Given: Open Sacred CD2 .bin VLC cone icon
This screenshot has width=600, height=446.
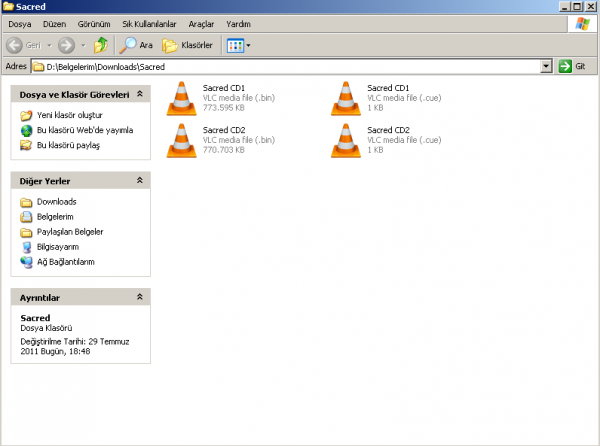Looking at the screenshot, I should point(182,140).
